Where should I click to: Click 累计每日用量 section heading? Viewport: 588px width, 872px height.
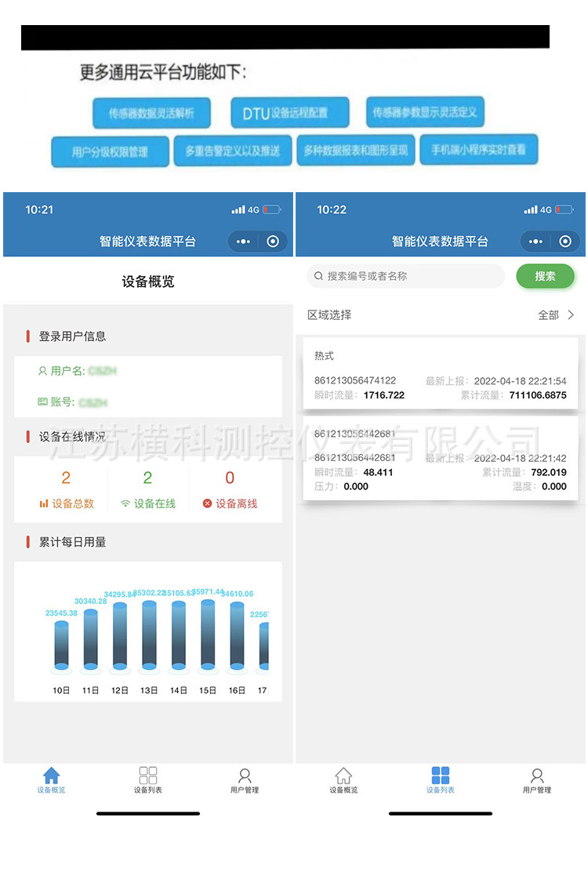pos(72,542)
